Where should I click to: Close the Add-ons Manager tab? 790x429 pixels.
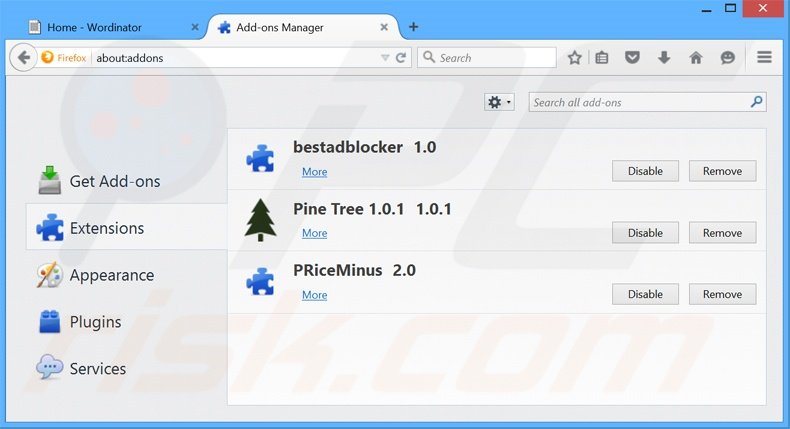384,27
